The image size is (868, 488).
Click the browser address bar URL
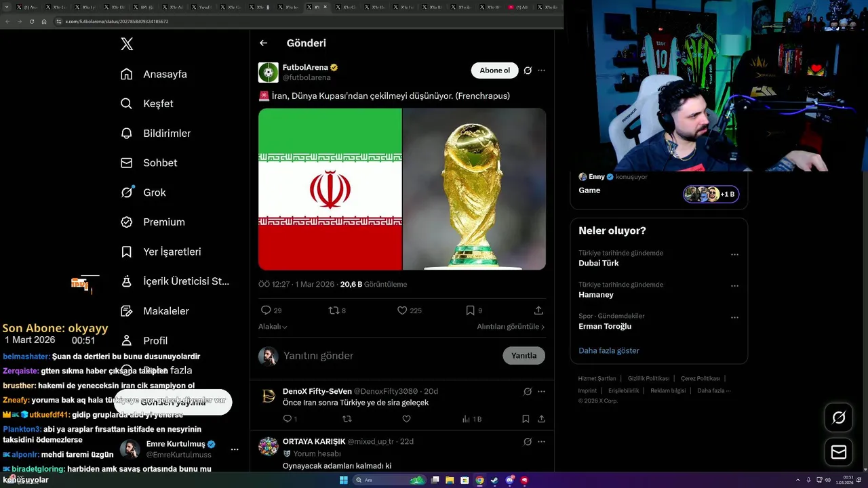pyautogui.click(x=117, y=22)
